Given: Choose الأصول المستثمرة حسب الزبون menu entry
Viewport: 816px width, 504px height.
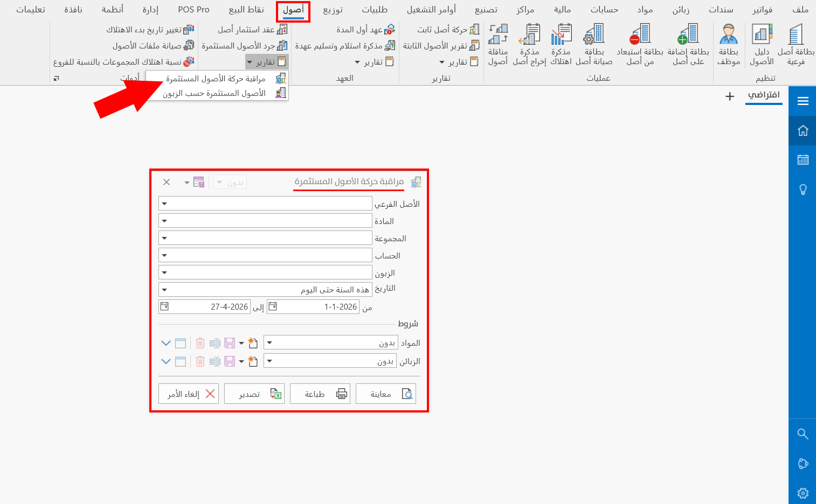Looking at the screenshot, I should pyautogui.click(x=217, y=93).
